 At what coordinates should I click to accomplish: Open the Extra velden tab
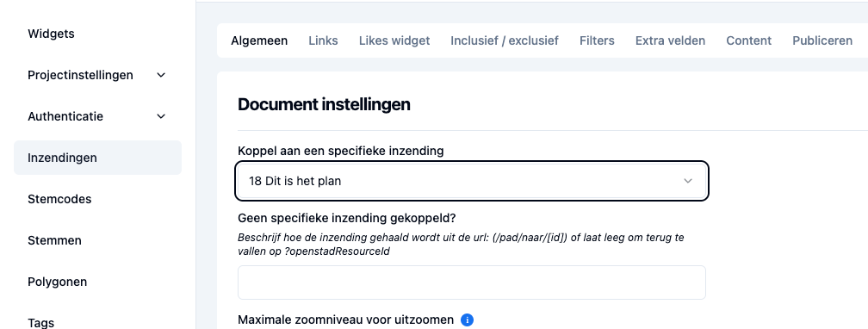point(670,40)
